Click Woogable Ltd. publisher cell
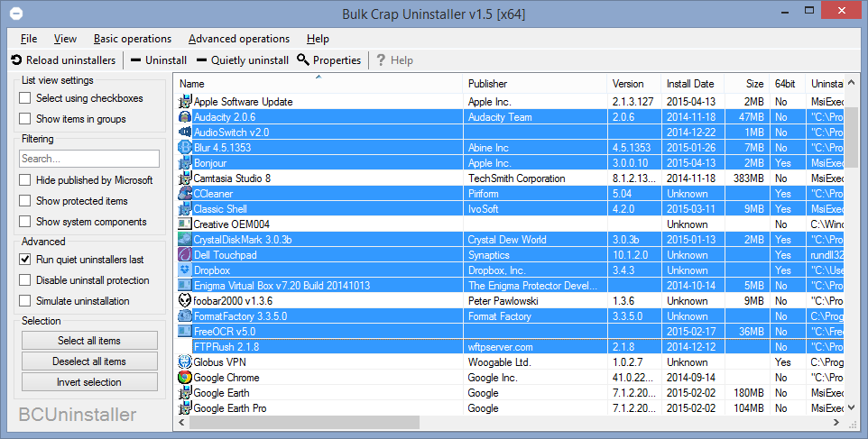868x439 pixels. 535,362
